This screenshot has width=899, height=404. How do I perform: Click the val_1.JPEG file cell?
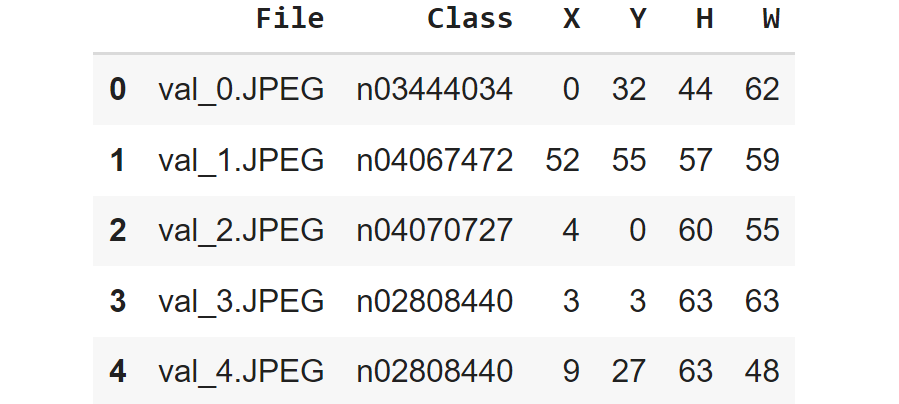[241, 160]
